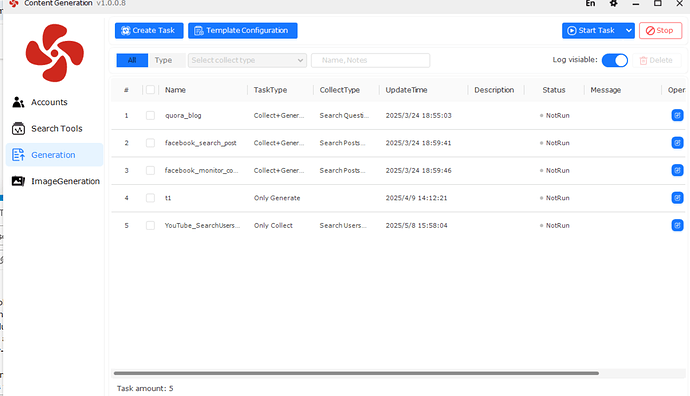Open settings gear in title bar
Viewport: 690px width, 396px height.
[x=613, y=4]
